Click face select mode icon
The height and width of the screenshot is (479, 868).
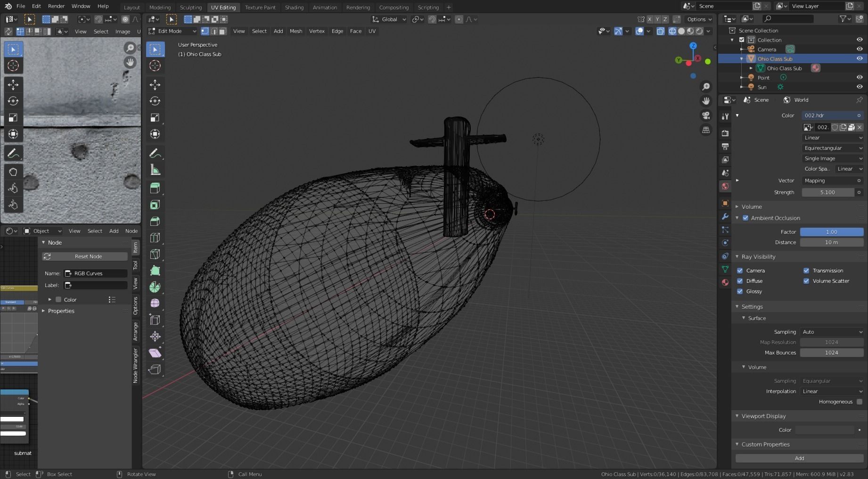click(222, 31)
